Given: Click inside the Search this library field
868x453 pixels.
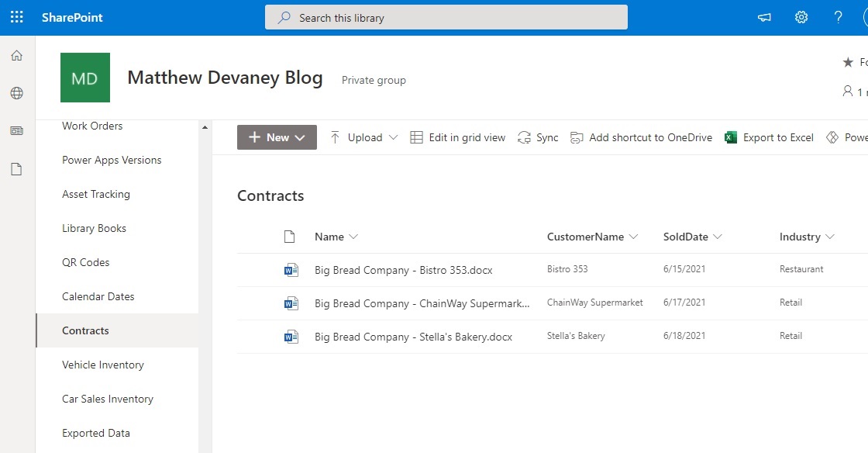Looking at the screenshot, I should [446, 16].
